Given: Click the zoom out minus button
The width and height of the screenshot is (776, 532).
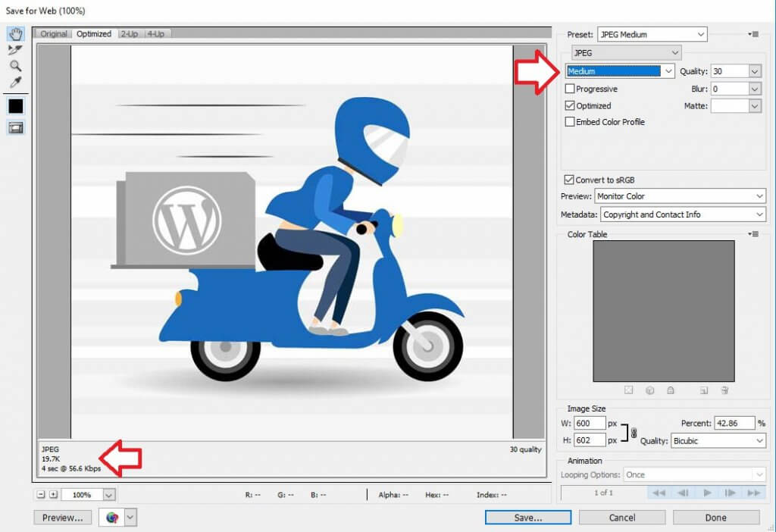Looking at the screenshot, I should point(41,494).
